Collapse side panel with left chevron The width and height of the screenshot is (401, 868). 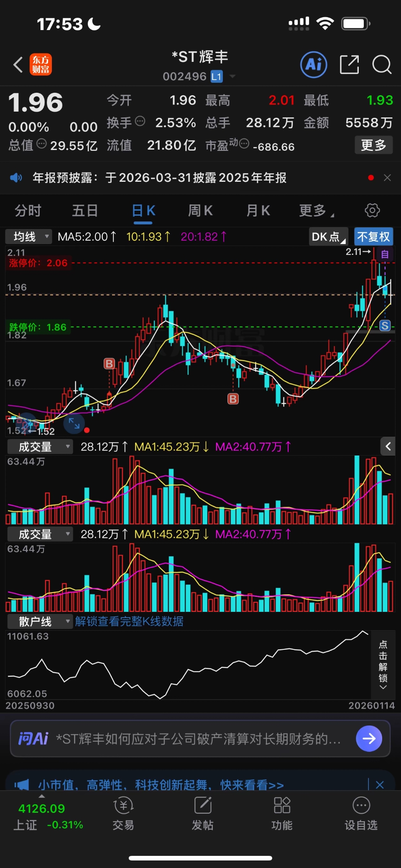[388, 446]
